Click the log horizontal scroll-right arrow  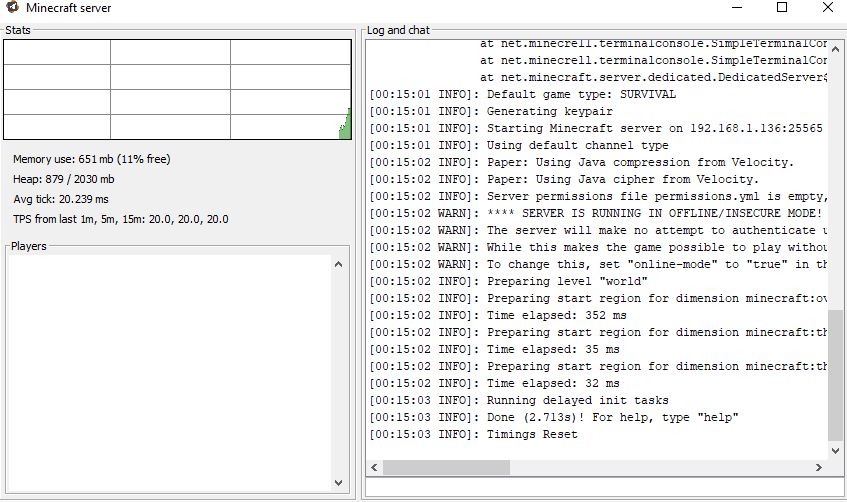point(819,467)
